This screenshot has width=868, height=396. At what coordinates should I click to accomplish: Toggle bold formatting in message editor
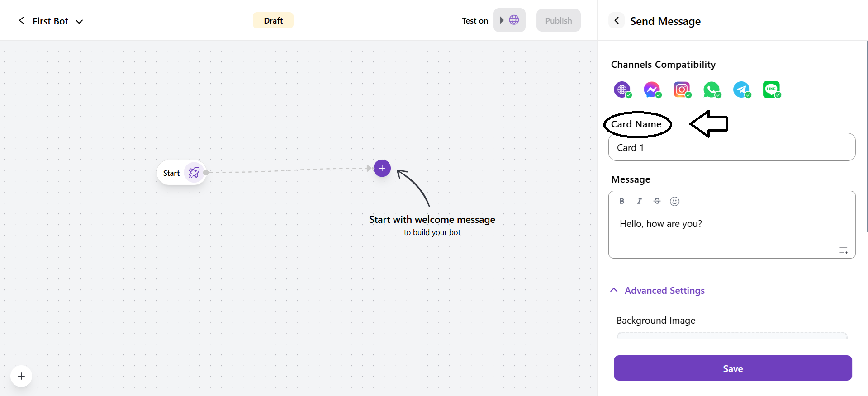click(x=622, y=201)
